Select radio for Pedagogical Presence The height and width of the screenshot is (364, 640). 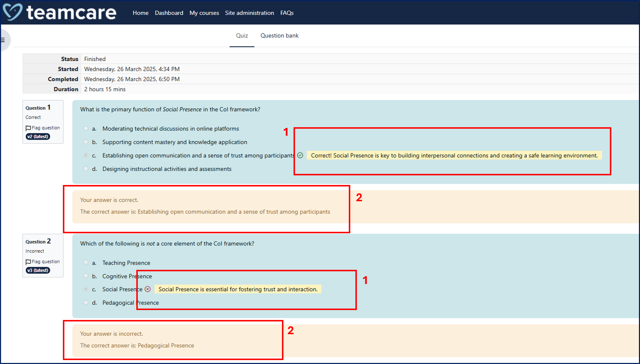(86, 302)
